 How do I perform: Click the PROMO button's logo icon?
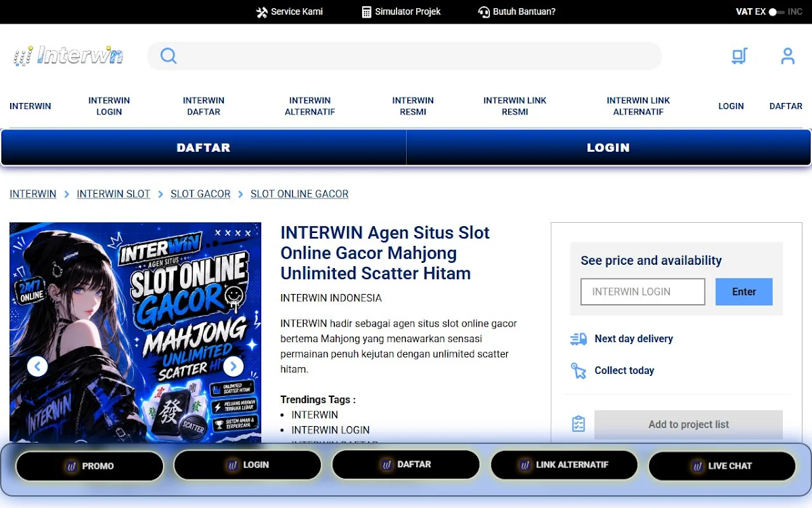click(71, 466)
